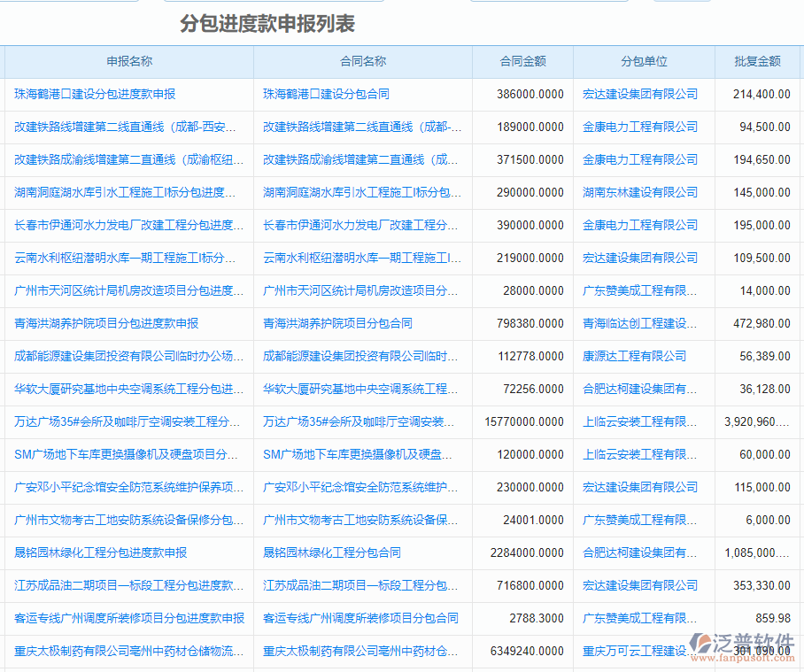Click the 分包单位 column header

click(x=644, y=61)
